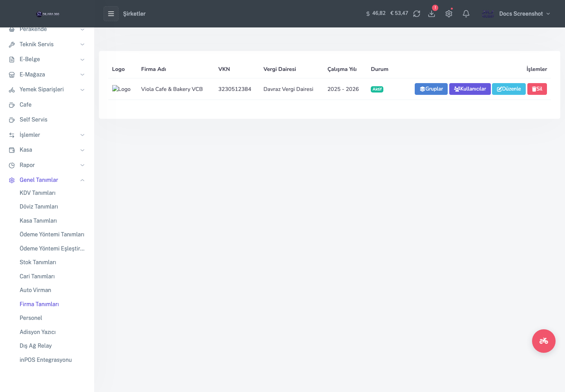Open the notifications bell
Image resolution: width=565 pixels, height=392 pixels.
click(466, 14)
